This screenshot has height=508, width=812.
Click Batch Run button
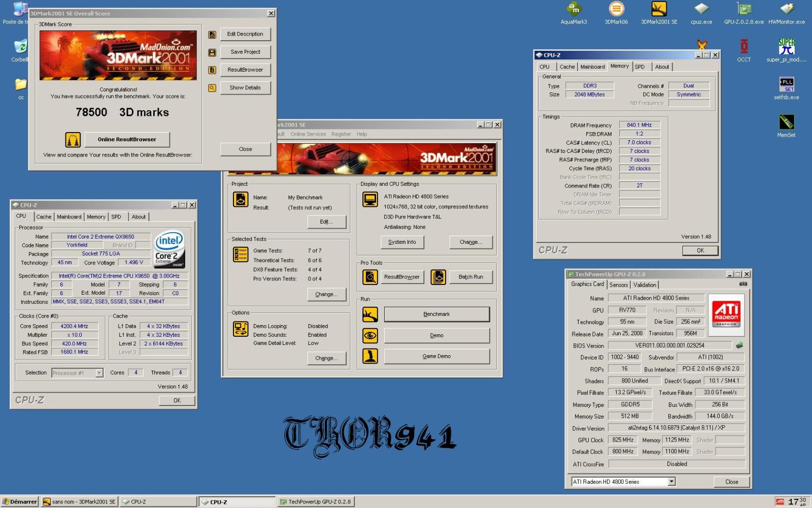(x=471, y=277)
